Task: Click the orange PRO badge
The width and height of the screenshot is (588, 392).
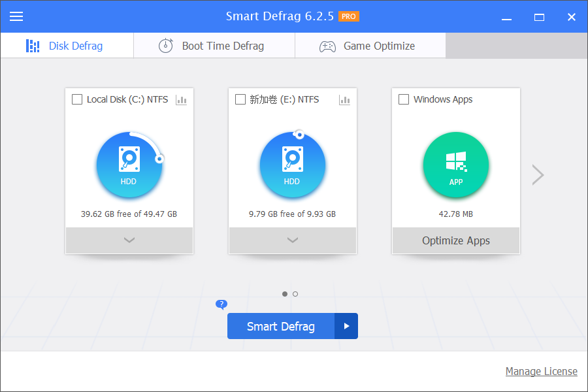Action: [348, 16]
